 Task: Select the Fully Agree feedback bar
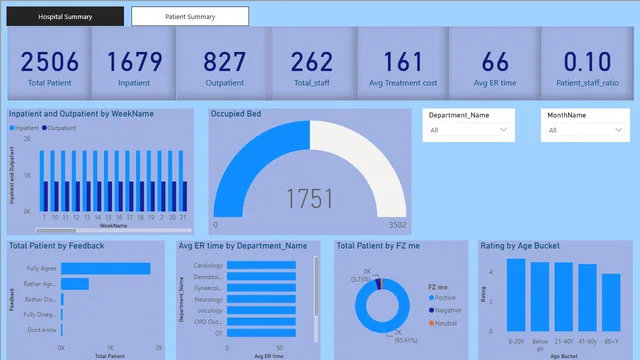(x=106, y=269)
